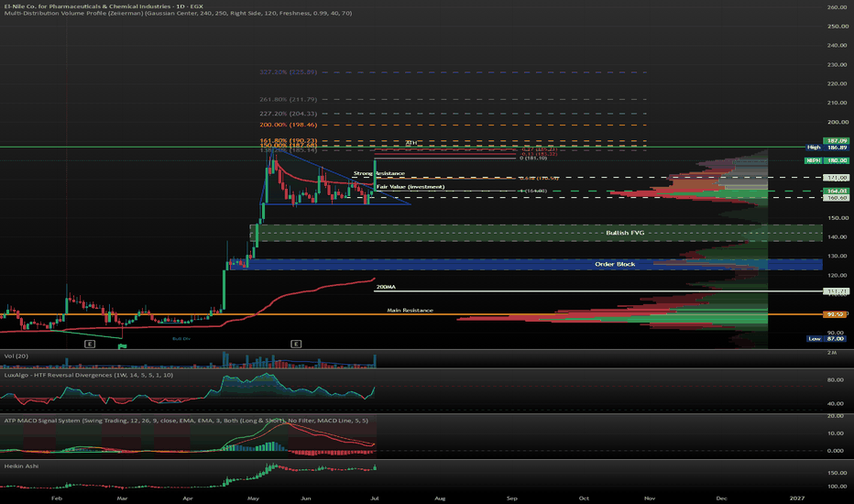Click the 200.00% (198.46) Fibonacci label

tap(288, 125)
